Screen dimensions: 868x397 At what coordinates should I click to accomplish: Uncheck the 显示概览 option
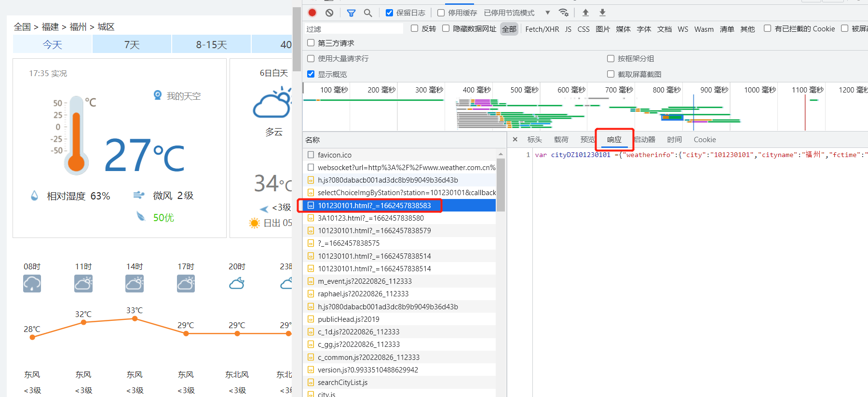[x=311, y=74]
